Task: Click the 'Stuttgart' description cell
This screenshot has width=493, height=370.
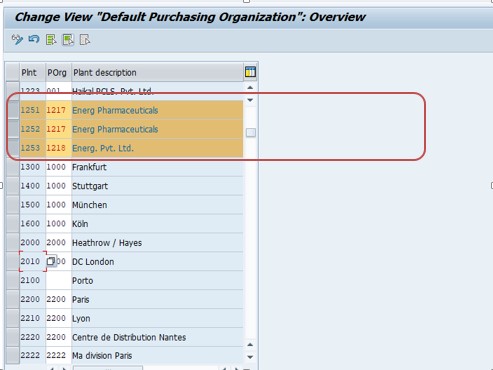Action: (157, 186)
